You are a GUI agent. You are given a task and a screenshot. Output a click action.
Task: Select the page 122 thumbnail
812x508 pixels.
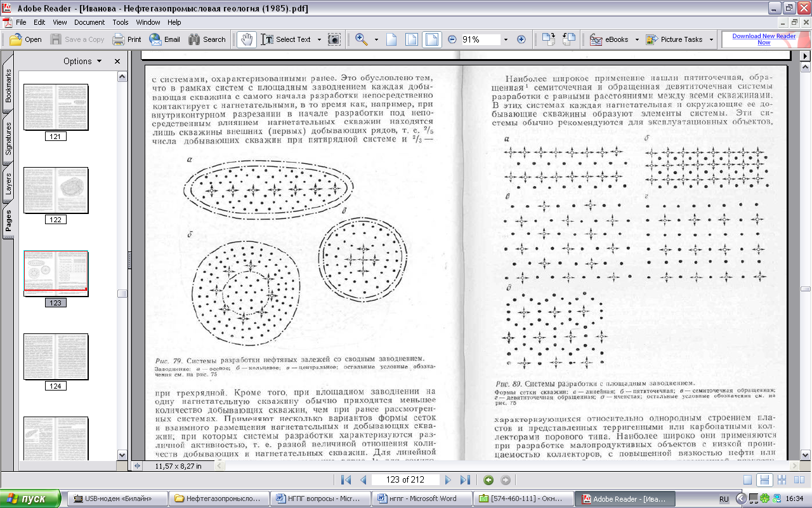[56, 190]
